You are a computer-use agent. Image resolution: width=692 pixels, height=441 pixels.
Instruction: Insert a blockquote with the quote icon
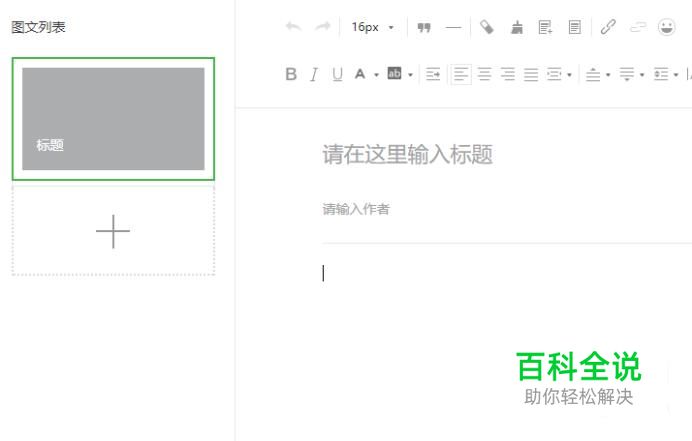click(424, 27)
